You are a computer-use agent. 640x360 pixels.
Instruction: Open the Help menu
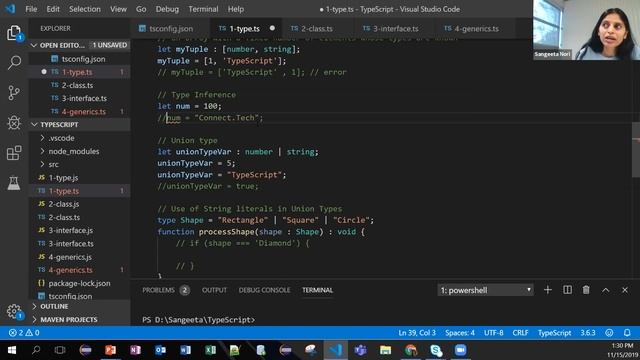(x=236, y=9)
